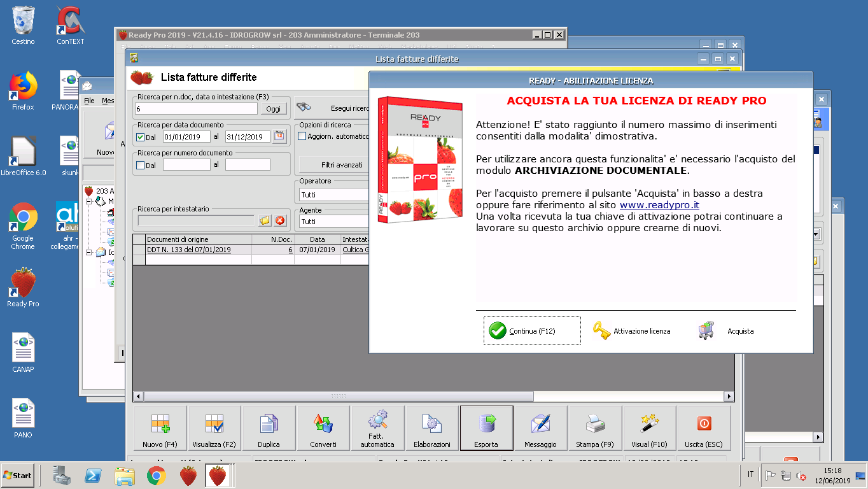Click search field containing 6
Image resolution: width=868 pixels, height=489 pixels.
click(197, 109)
